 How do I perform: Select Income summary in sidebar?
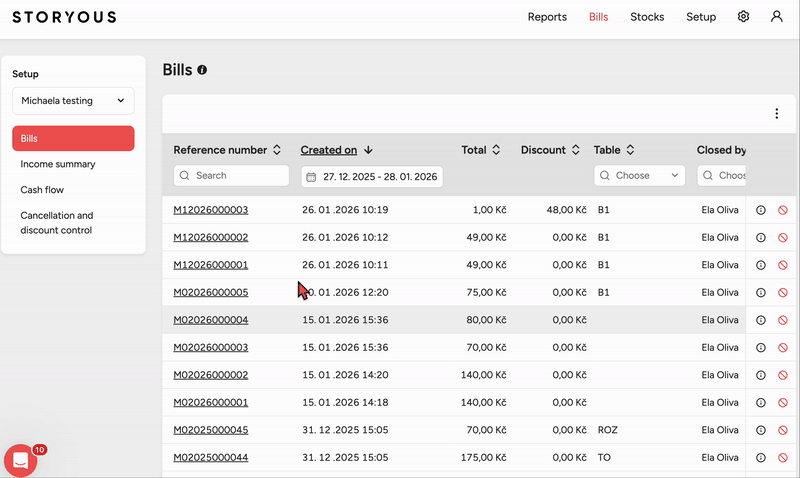(x=58, y=164)
